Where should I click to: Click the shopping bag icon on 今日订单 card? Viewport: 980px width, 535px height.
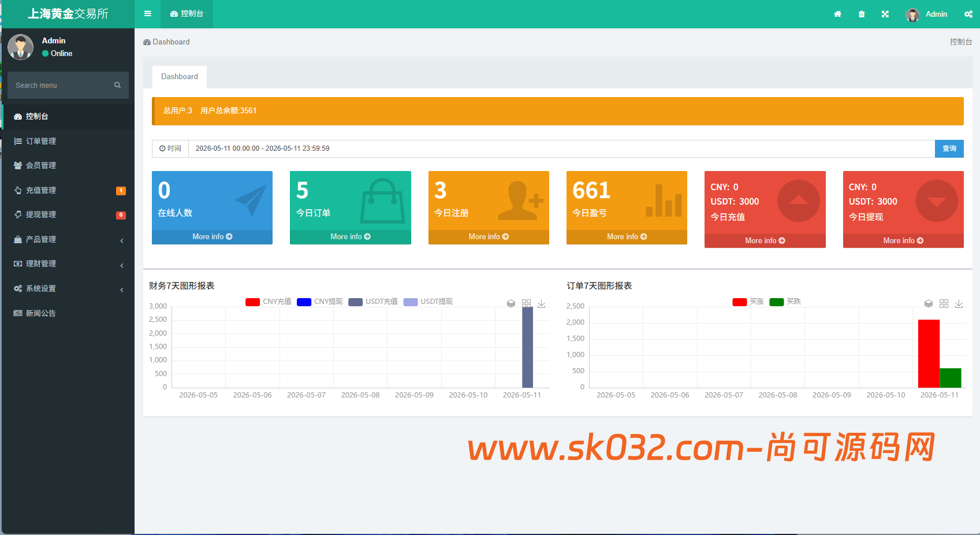click(382, 201)
